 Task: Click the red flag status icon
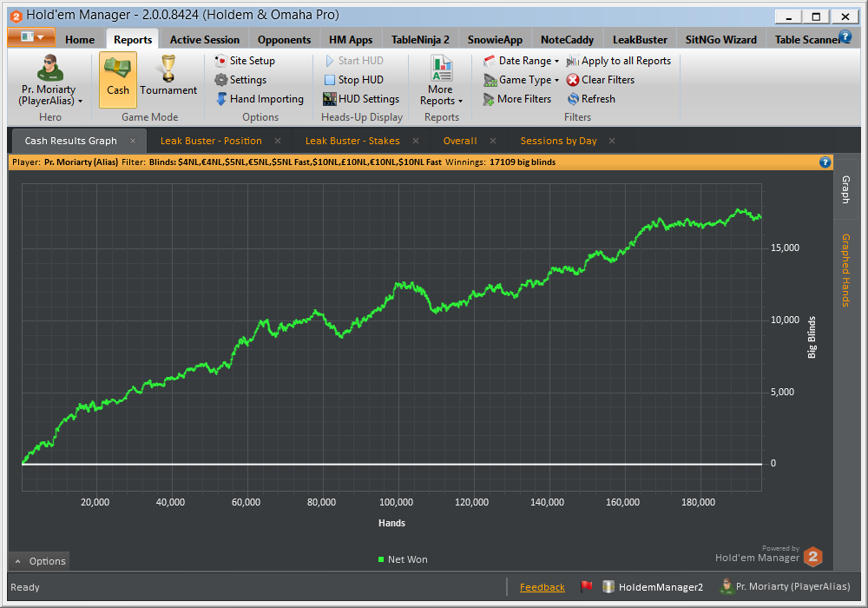click(x=586, y=585)
